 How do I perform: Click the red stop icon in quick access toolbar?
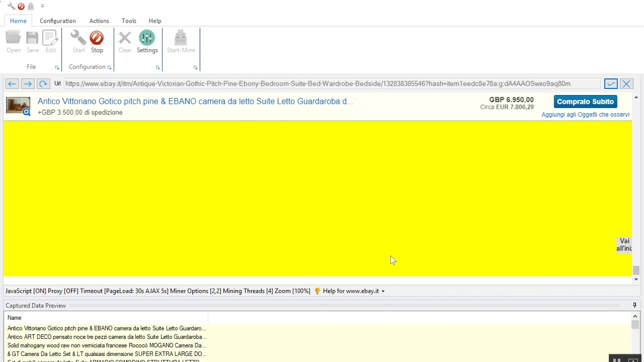(21, 6)
